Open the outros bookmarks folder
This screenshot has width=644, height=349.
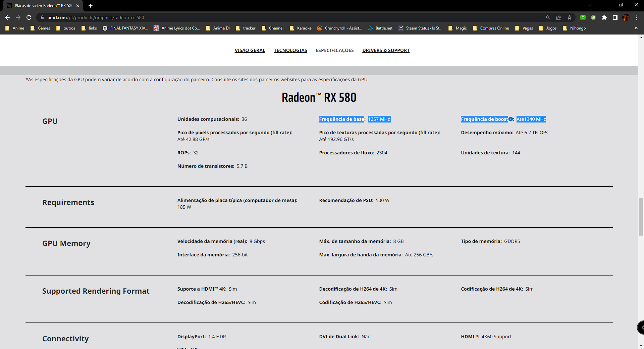[x=66, y=28]
